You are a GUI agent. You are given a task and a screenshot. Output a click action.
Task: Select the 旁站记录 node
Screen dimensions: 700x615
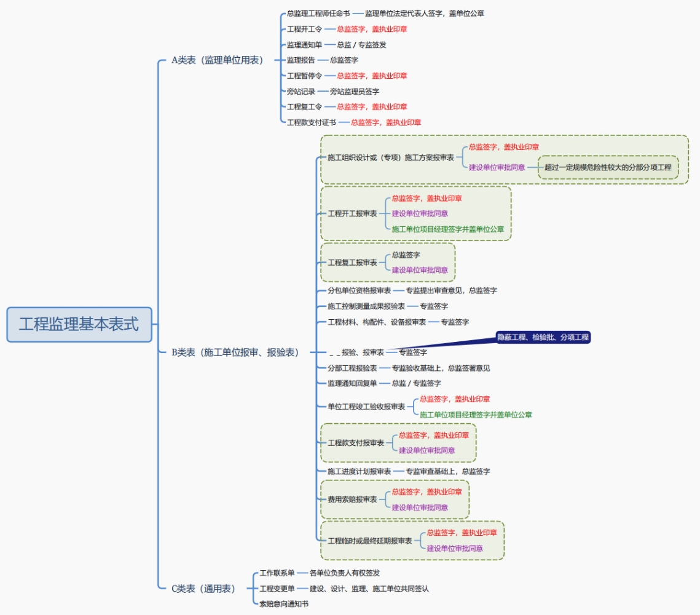pyautogui.click(x=301, y=91)
